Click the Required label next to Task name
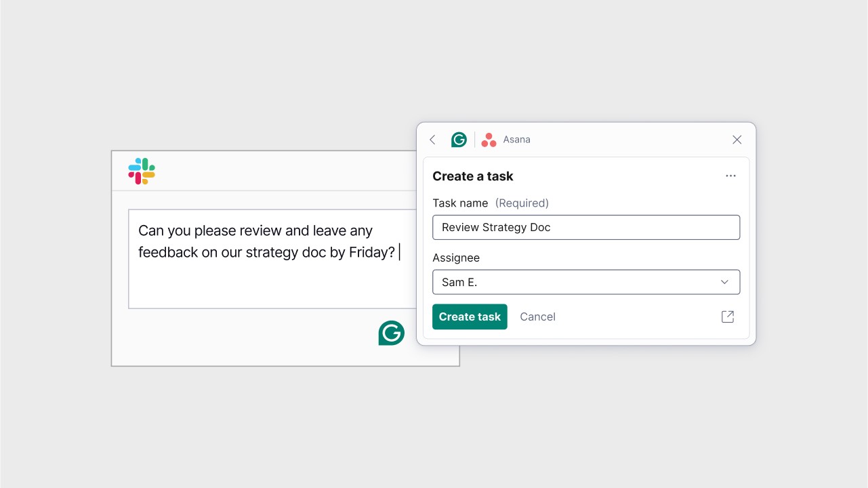Image resolution: width=868 pixels, height=488 pixels. pyautogui.click(x=522, y=203)
